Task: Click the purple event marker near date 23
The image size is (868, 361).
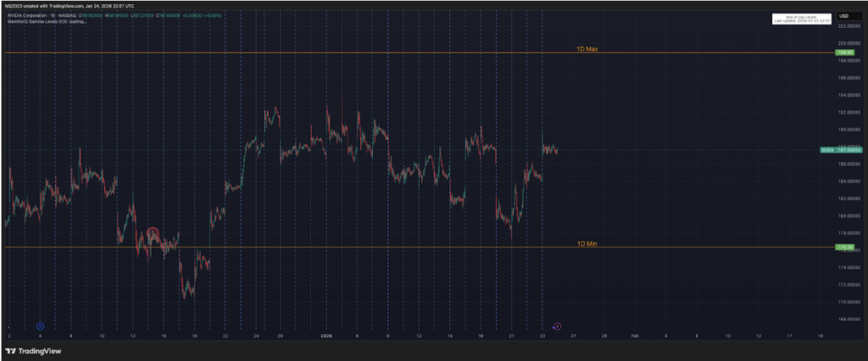Action: 558,326
